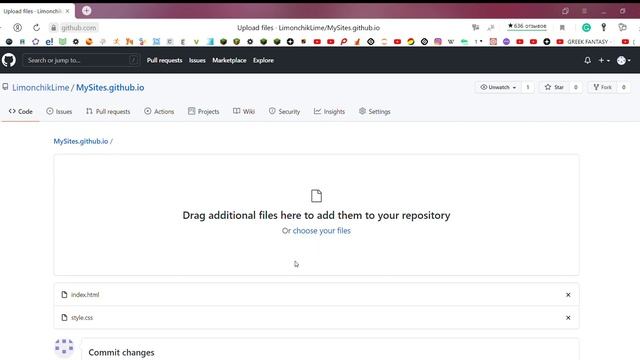Click the fork count number
Screen dimensions: 640x360
pos(623,87)
